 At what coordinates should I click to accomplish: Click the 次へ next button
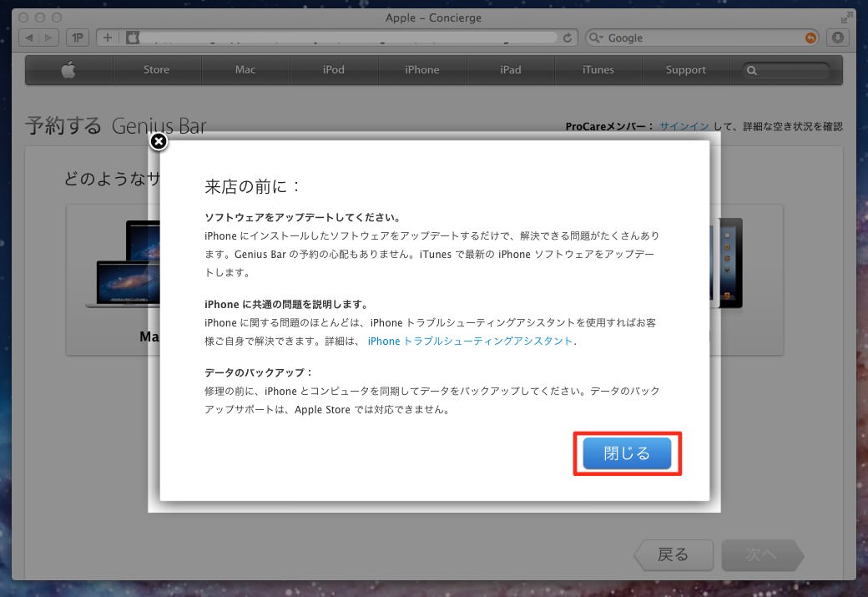pos(762,554)
